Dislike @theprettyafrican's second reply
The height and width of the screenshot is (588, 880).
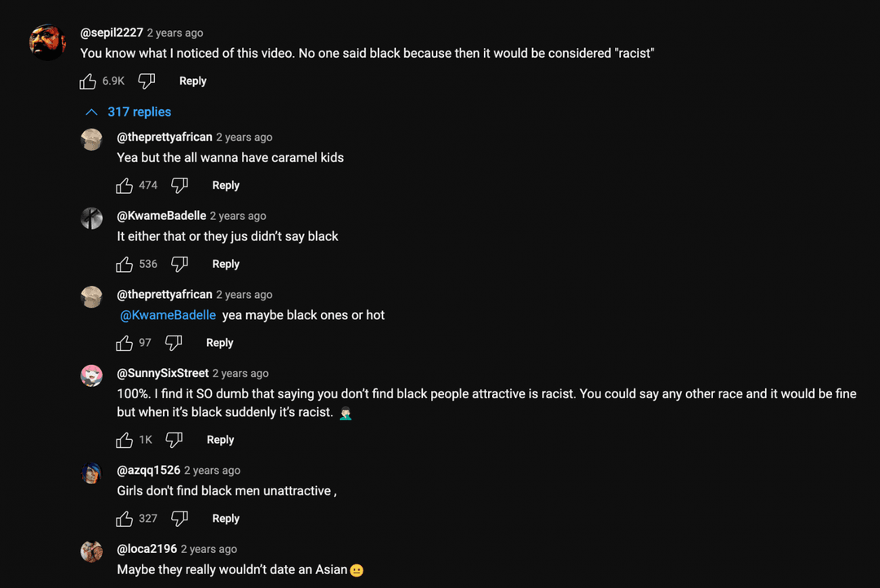click(174, 342)
